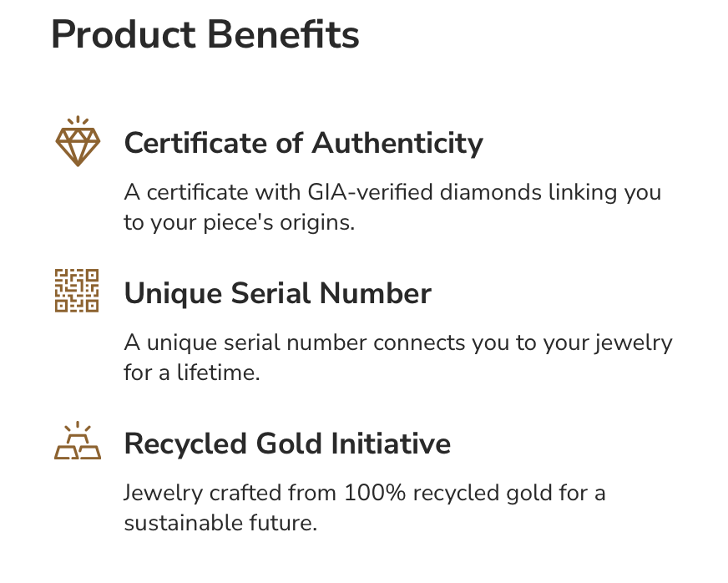Viewport: 728px width, 583px height.
Task: Click the diamond icon beside Certificate of Authenticity
Action: click(x=78, y=146)
